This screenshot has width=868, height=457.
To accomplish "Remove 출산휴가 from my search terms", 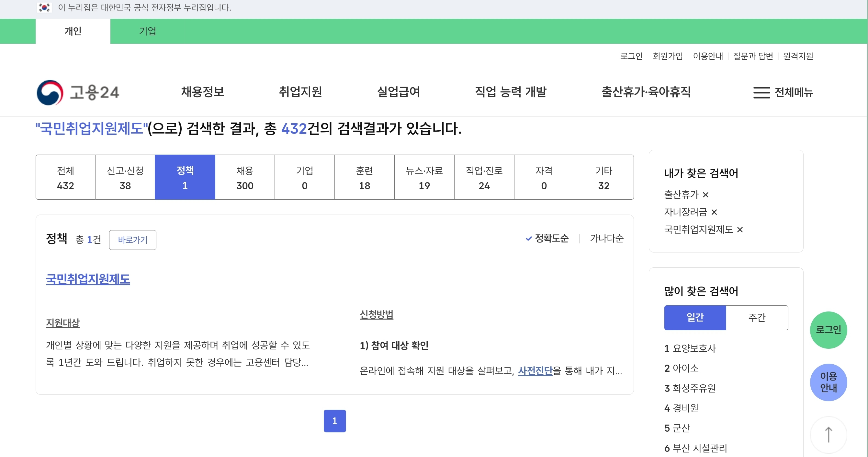I will coord(705,194).
